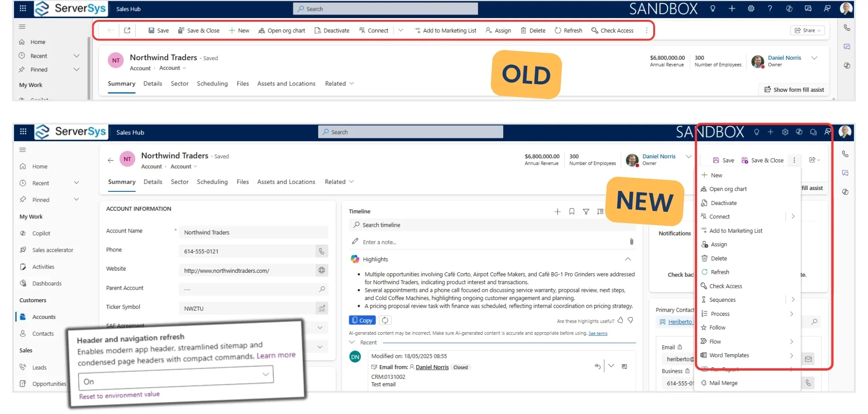The height and width of the screenshot is (414, 868).
Task: Click phone call icon next to Phone field
Action: (321, 251)
